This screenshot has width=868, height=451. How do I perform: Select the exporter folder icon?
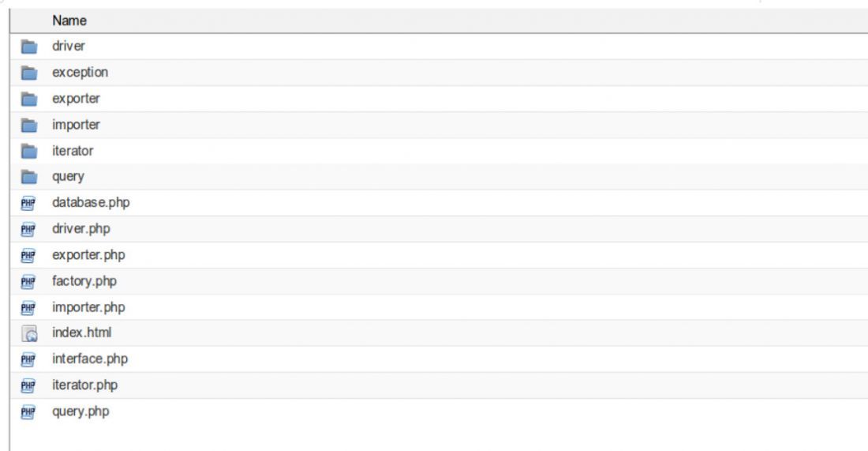[28, 99]
